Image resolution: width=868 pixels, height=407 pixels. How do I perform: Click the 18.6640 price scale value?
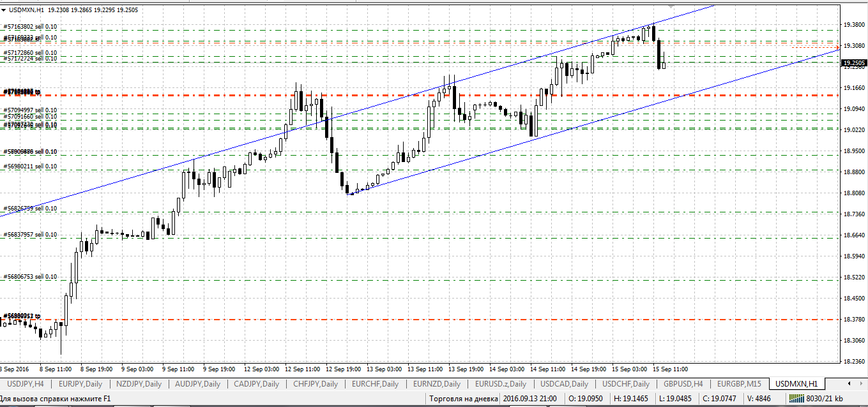[x=854, y=235]
